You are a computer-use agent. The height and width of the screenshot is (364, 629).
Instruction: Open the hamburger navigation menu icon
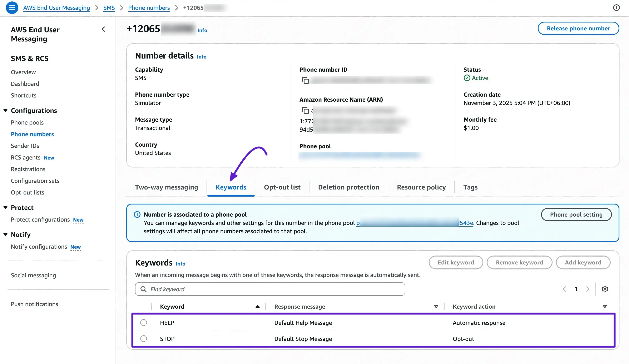click(x=12, y=8)
